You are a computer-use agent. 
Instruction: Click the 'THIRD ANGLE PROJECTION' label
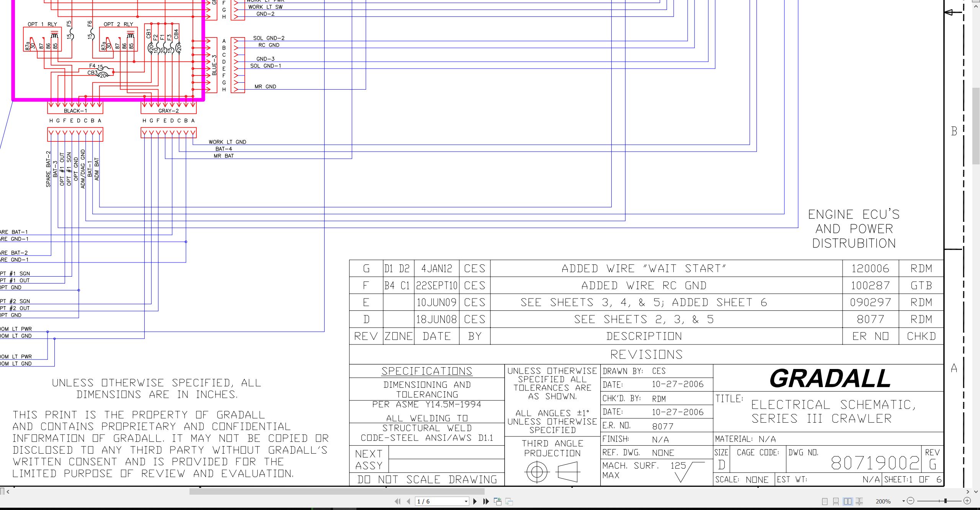point(552,448)
